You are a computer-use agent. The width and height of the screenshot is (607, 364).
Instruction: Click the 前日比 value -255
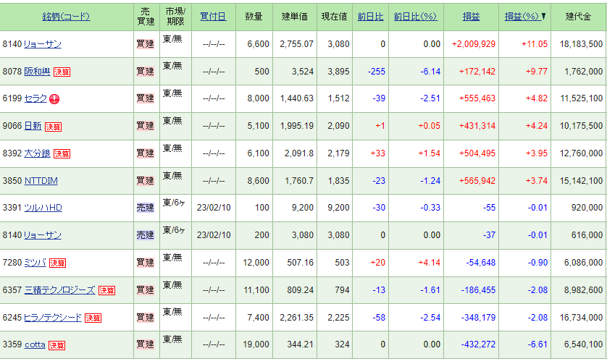376,72
